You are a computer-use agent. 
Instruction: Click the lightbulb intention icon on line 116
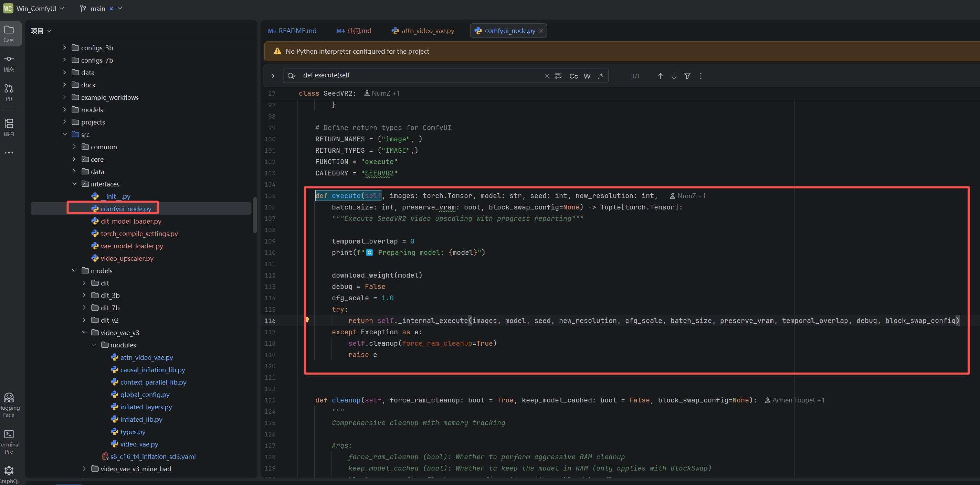306,320
